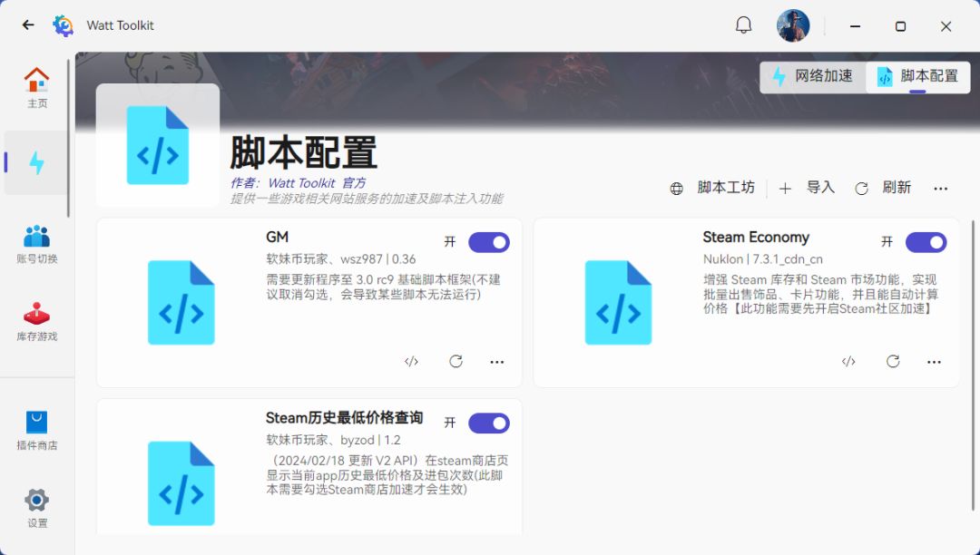The image size is (980, 555).
Task: Close the Watt Toolkit window
Action: point(946,26)
